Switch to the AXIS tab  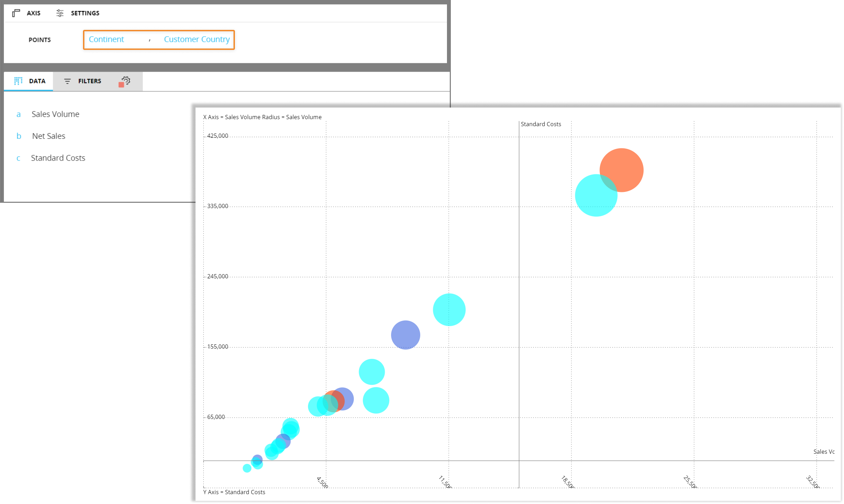(x=33, y=13)
